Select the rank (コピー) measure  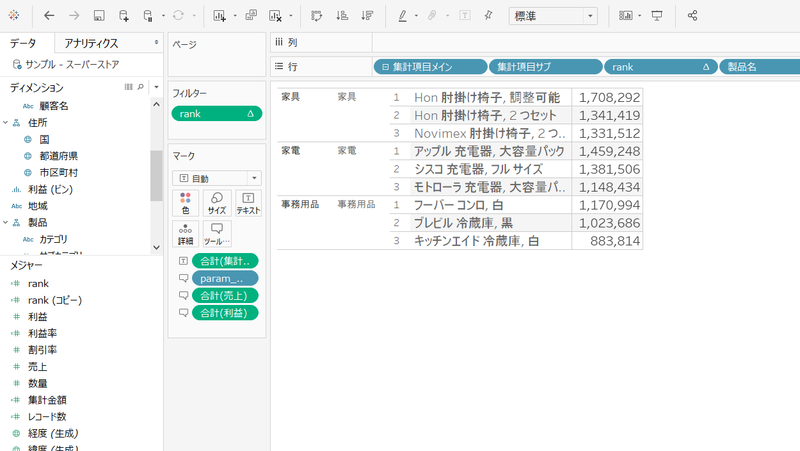point(55,300)
